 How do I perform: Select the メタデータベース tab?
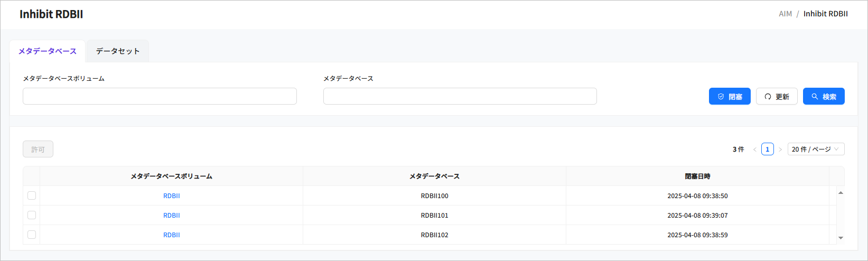48,51
